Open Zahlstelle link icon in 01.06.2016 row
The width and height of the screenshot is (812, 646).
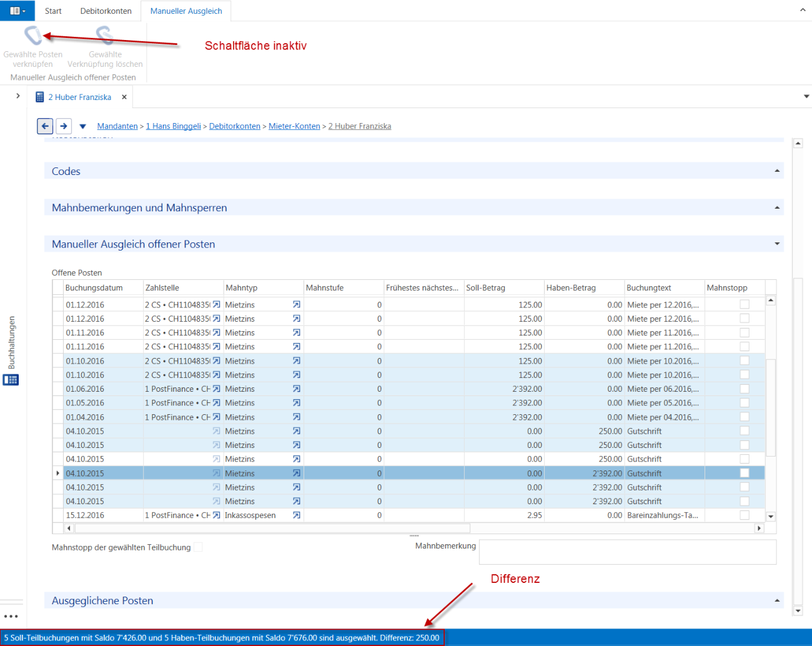tap(216, 389)
